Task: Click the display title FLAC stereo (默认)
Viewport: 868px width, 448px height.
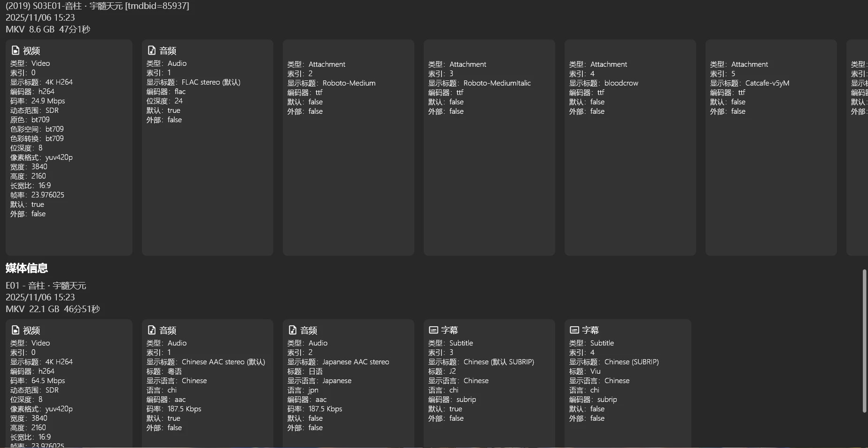Action: 211,82
